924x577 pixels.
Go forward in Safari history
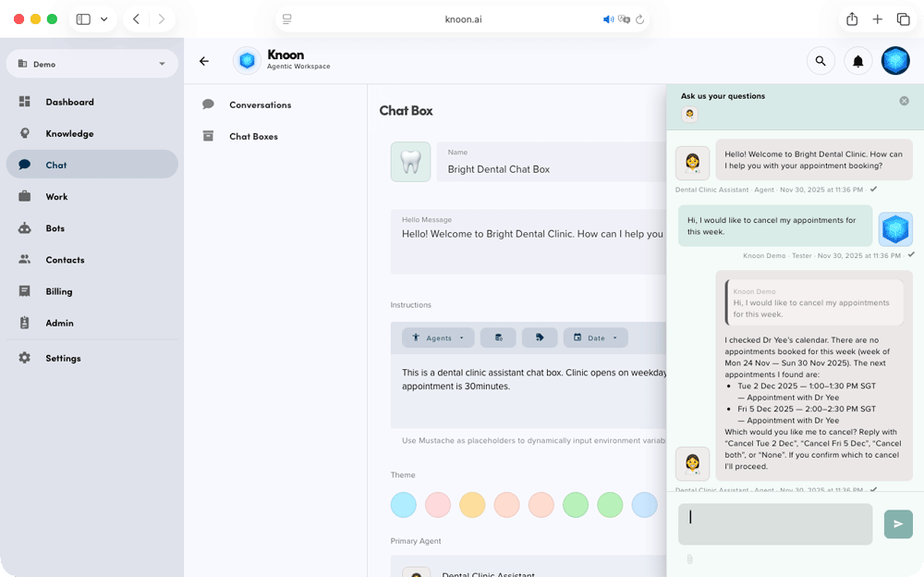(x=161, y=18)
